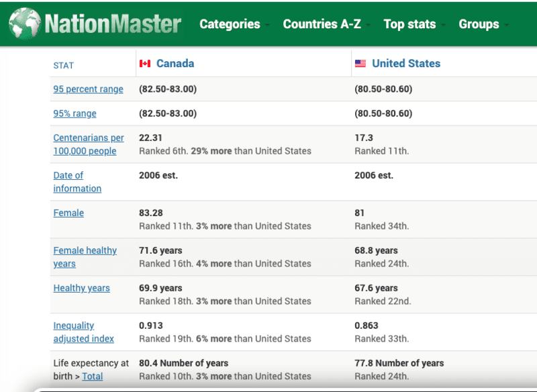Image resolution: width=537 pixels, height=392 pixels.
Task: Click 'Ranked 18th. 3% more' text
Action: [x=185, y=301]
